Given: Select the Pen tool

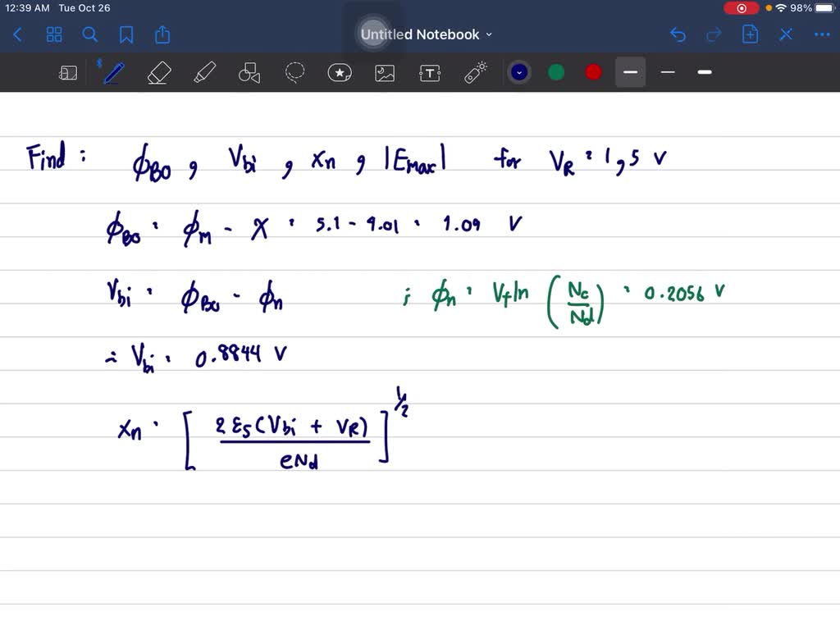Looking at the screenshot, I should 113,72.
